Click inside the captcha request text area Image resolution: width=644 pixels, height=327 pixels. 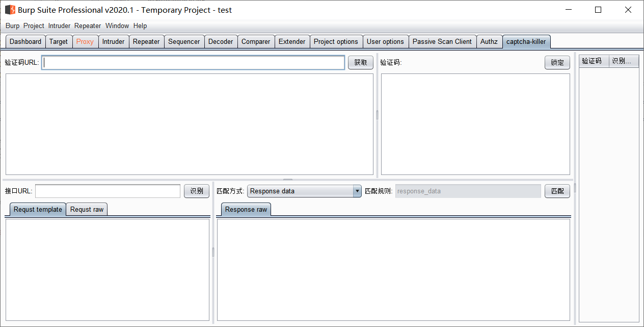(x=190, y=124)
